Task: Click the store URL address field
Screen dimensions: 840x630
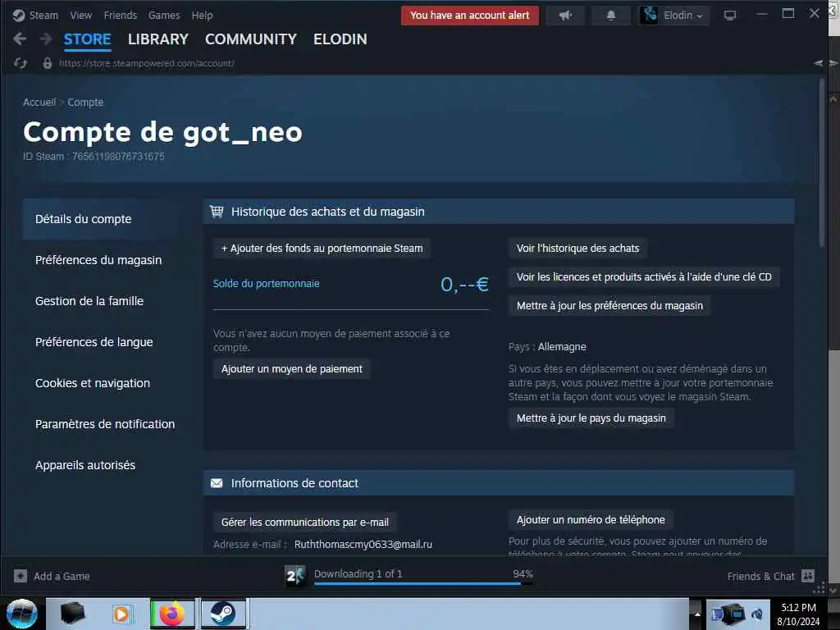Action: [x=146, y=63]
